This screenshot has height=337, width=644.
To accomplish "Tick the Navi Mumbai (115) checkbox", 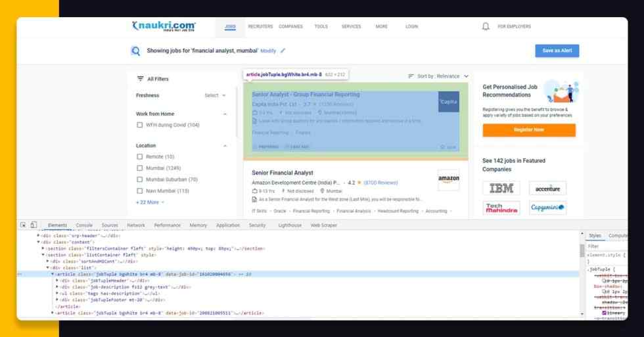I will [139, 191].
